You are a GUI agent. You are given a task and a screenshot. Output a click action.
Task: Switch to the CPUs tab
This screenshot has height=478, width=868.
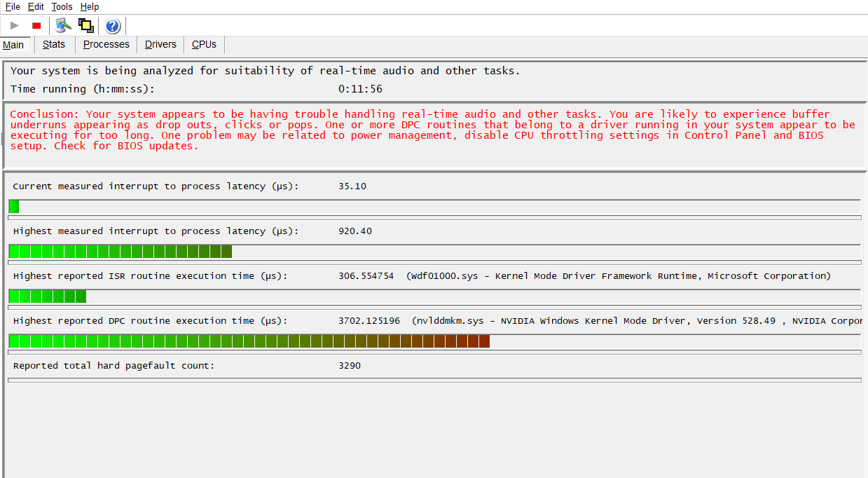click(x=204, y=44)
